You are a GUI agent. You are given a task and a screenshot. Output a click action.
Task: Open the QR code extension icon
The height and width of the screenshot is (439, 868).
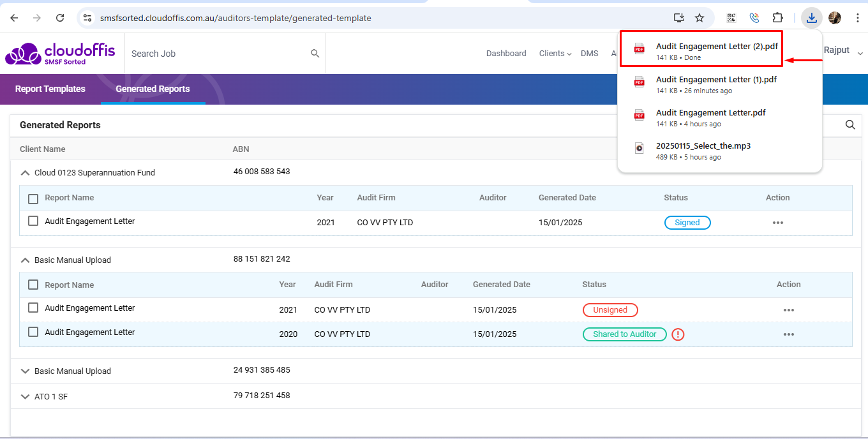(x=731, y=18)
